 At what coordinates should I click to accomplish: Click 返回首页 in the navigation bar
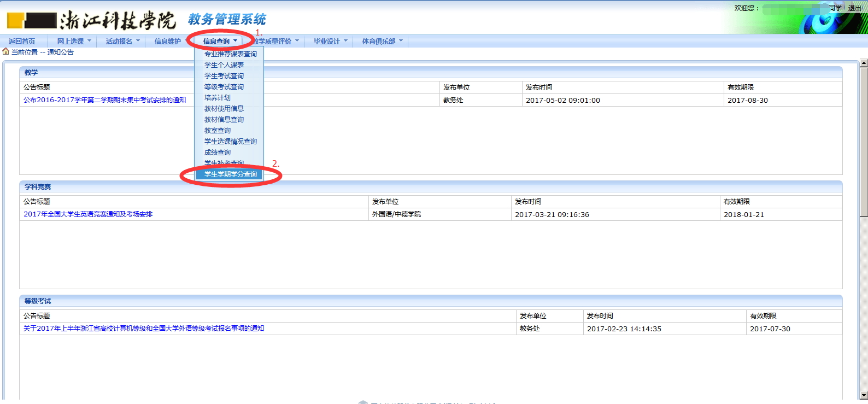pos(22,42)
